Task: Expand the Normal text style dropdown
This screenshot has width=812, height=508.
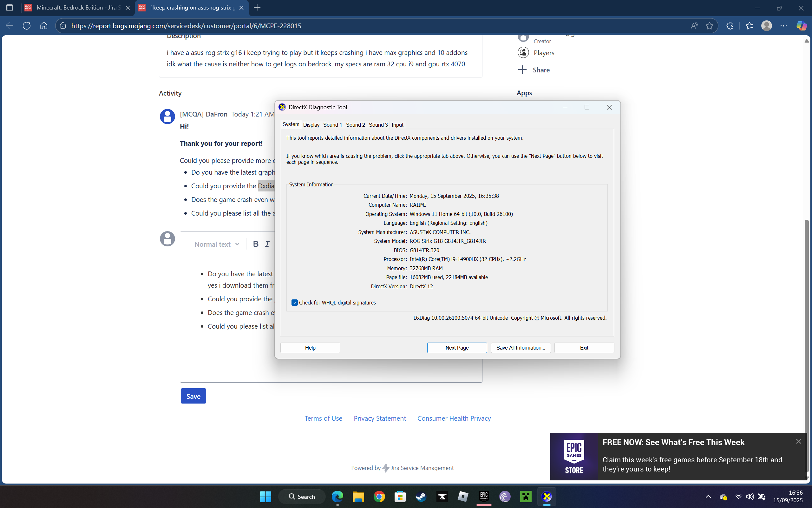Action: (x=217, y=244)
